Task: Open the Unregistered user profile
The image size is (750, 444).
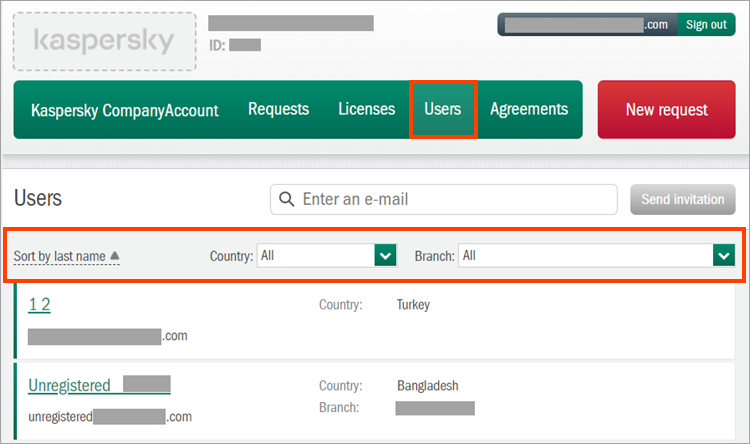Action: click(99, 385)
